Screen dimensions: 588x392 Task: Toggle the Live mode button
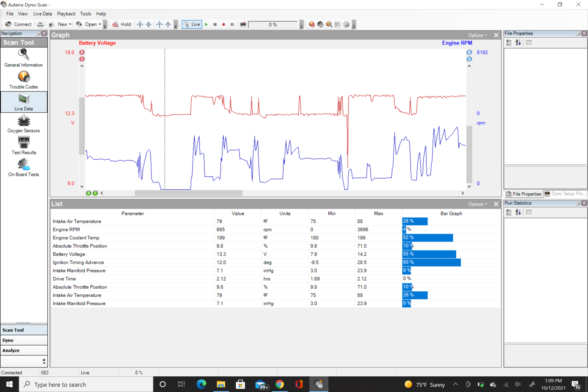coord(192,24)
